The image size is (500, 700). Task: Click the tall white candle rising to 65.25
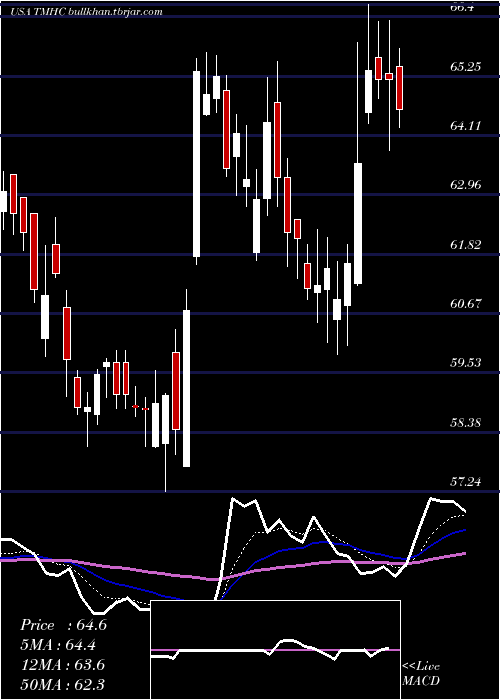[196, 164]
